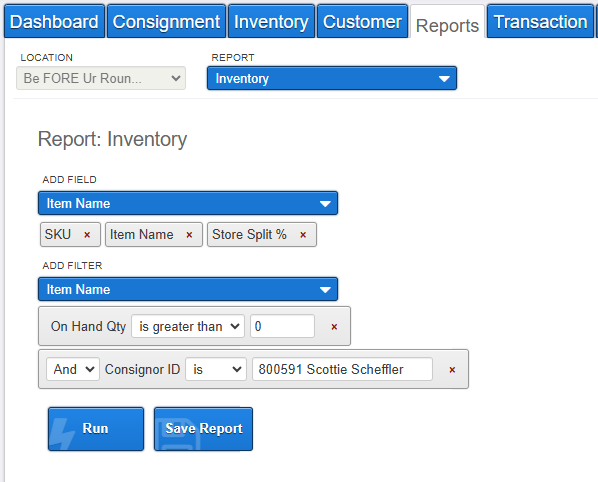This screenshot has width=598, height=482.
Task: Open the Consignment tab
Action: pyautogui.click(x=166, y=21)
